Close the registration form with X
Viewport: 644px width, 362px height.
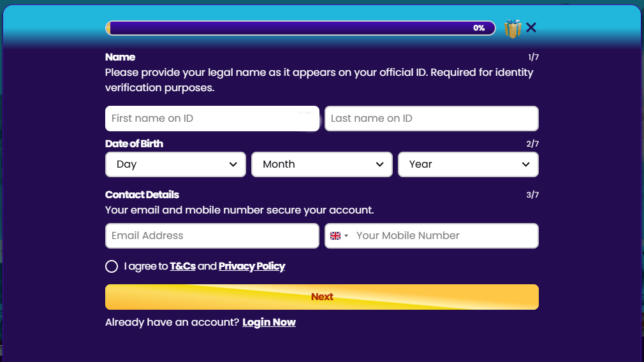531,27
